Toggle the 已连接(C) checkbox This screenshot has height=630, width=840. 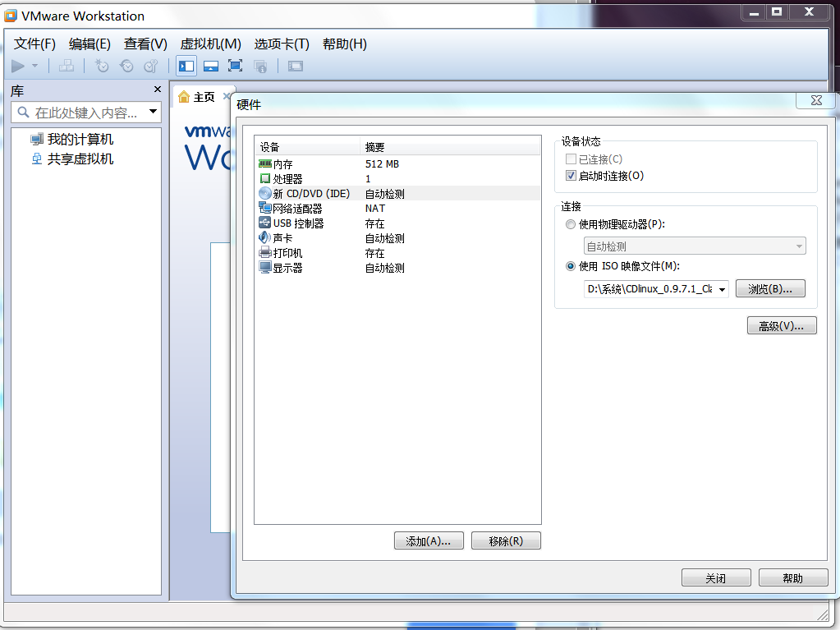tap(571, 159)
